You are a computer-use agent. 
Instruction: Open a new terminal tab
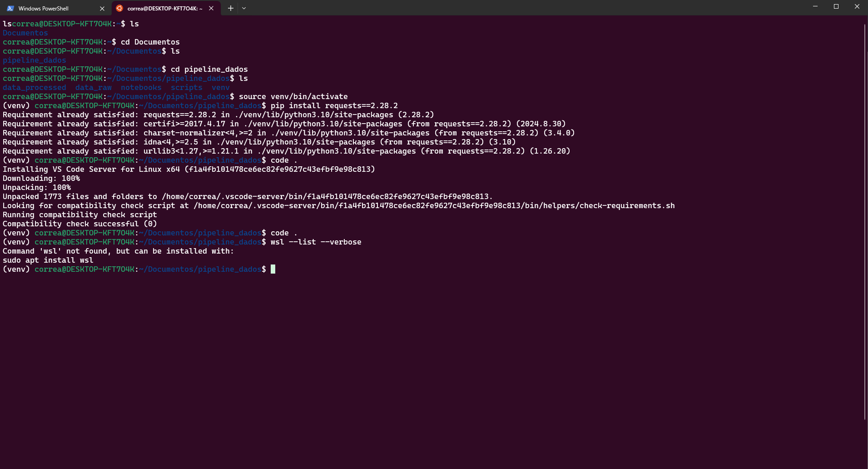231,8
